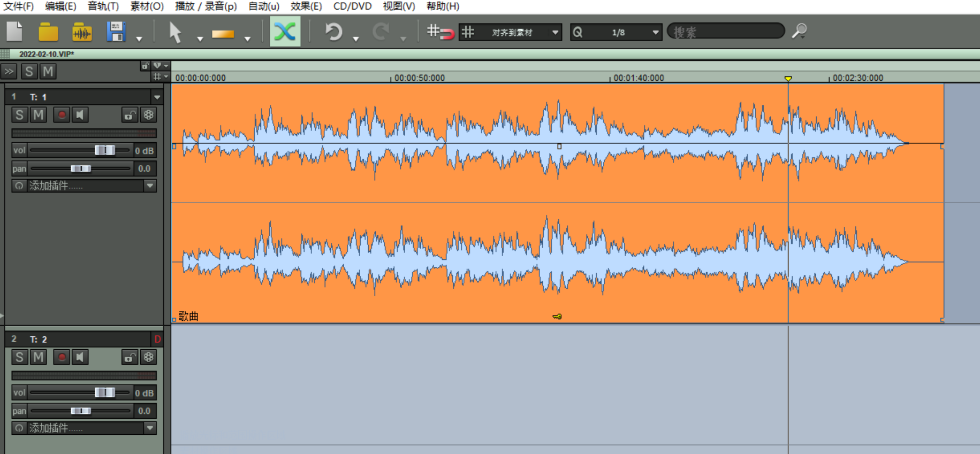Image resolution: width=980 pixels, height=454 pixels.
Task: Lock track 1 with the padlock icon
Action: pyautogui.click(x=130, y=114)
